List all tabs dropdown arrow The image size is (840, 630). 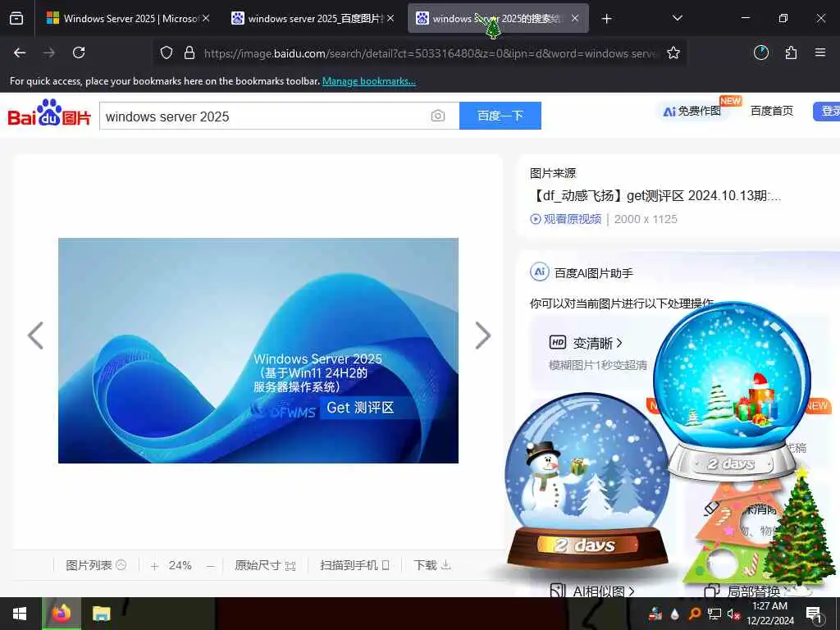click(x=677, y=18)
